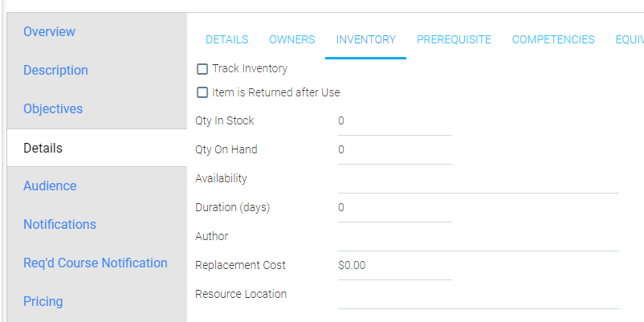
Task: Go to Description in the sidebar
Action: tap(55, 71)
